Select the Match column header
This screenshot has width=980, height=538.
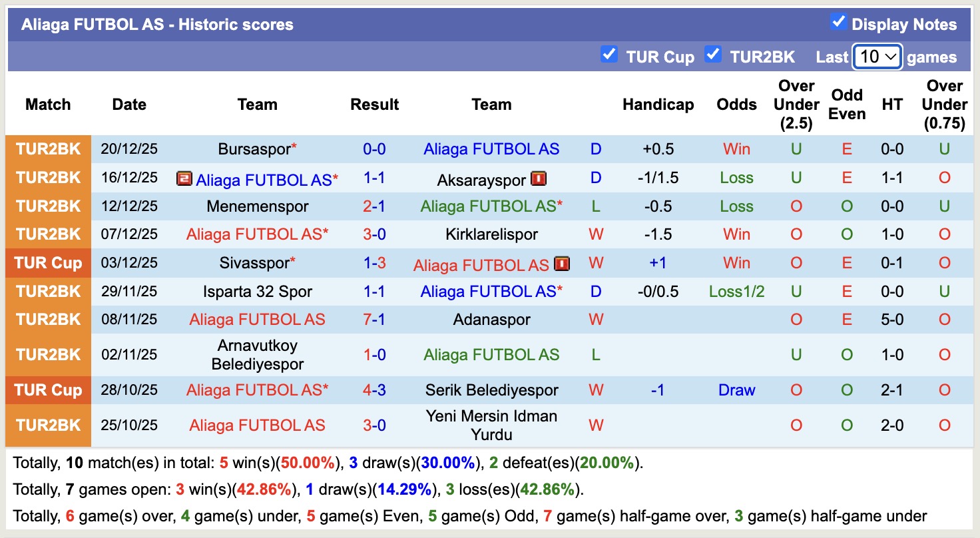49,105
